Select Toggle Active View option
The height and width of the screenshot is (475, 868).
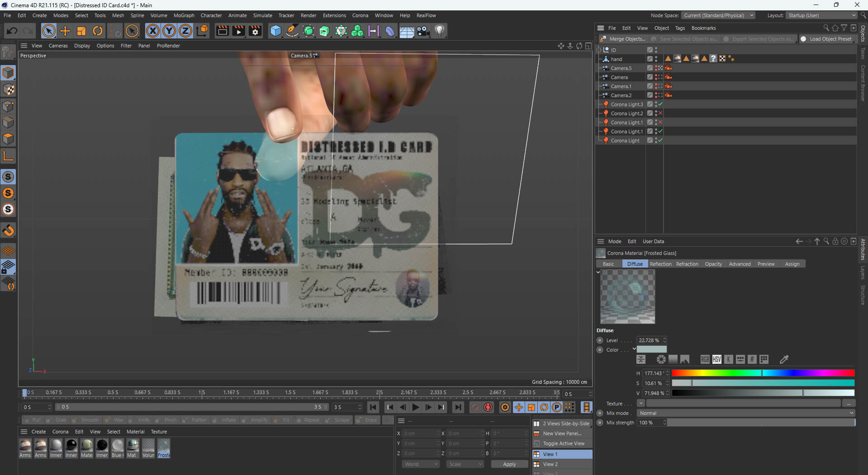click(563, 443)
